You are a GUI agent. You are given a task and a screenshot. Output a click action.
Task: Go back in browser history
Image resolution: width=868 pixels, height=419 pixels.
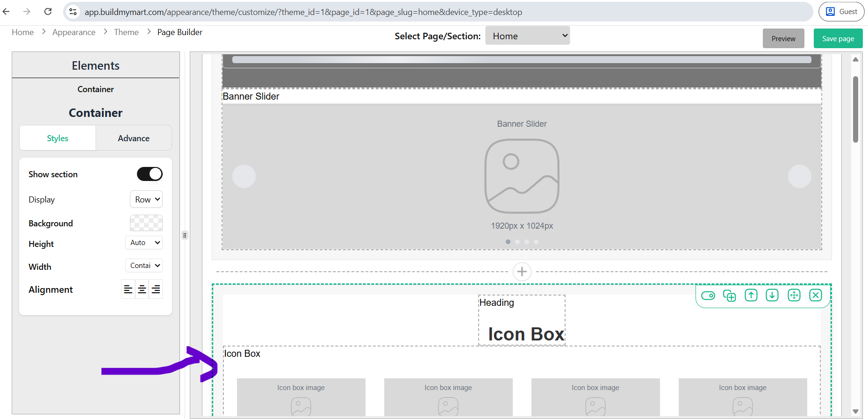click(x=6, y=12)
